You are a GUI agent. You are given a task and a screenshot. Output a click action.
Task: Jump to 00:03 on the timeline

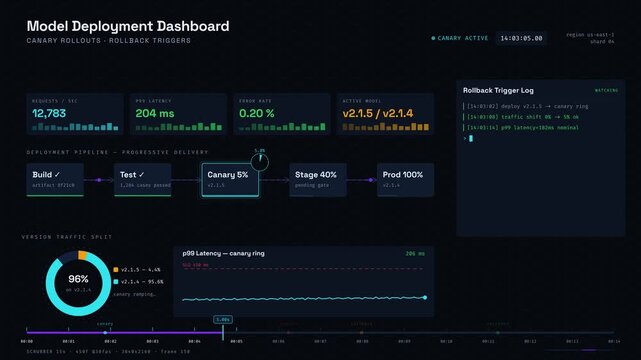pos(152,341)
